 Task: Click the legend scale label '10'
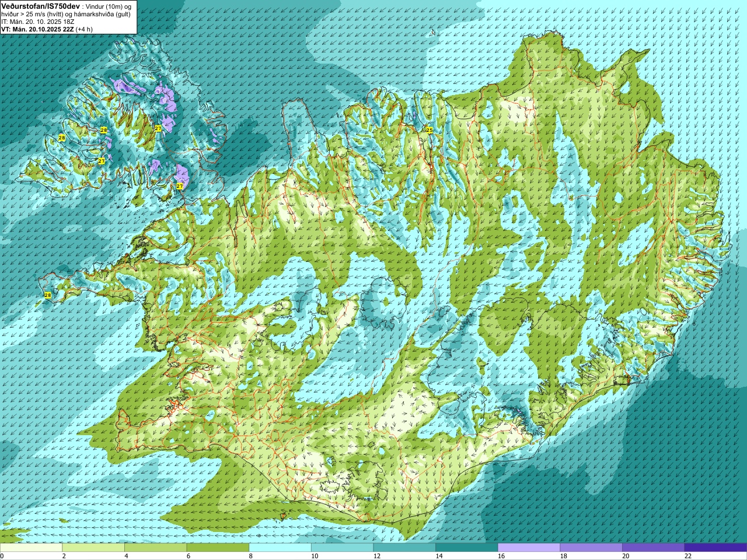(x=315, y=556)
